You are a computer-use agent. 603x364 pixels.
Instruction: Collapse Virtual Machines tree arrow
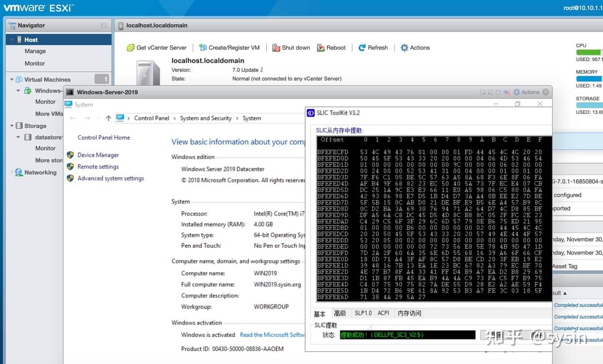[x=12, y=79]
